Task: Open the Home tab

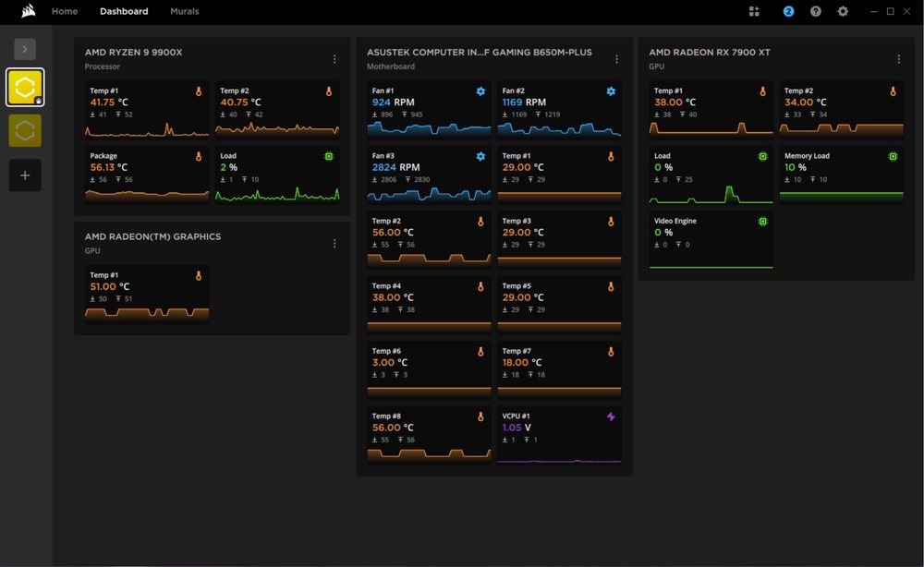Action: pyautogui.click(x=65, y=11)
